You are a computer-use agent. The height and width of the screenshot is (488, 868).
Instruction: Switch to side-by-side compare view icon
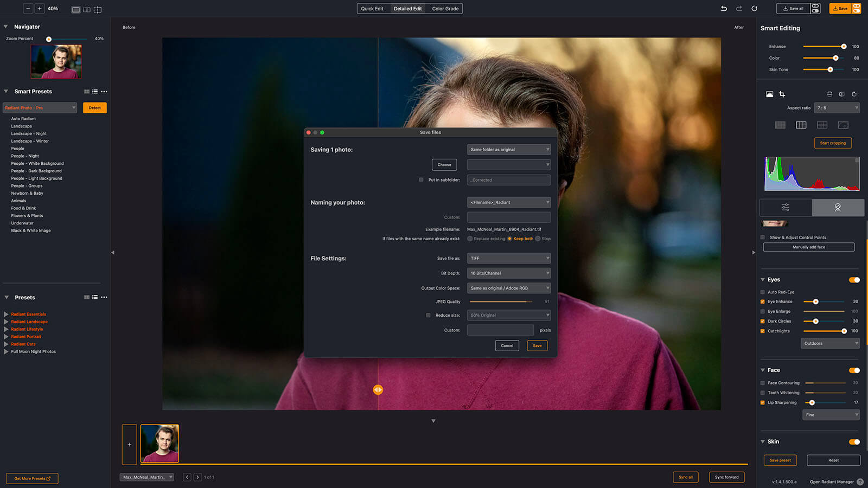coord(87,10)
